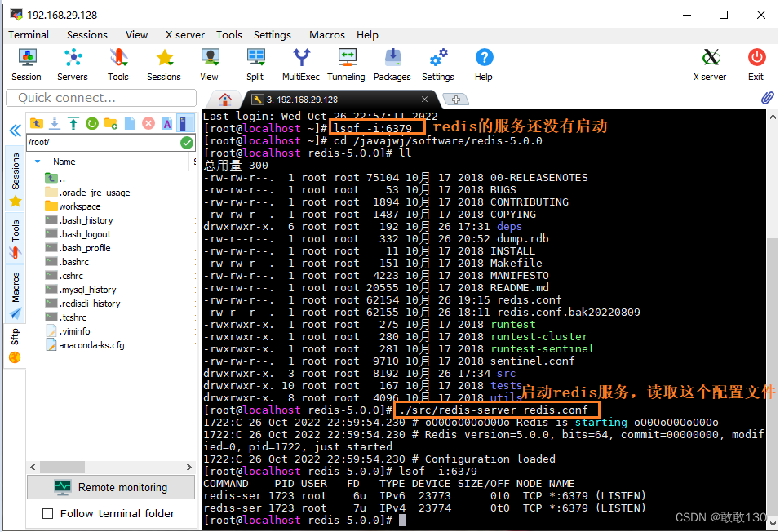This screenshot has width=780, height=532.
Task: Click the SFTP download arrow icon
Action: [55, 123]
